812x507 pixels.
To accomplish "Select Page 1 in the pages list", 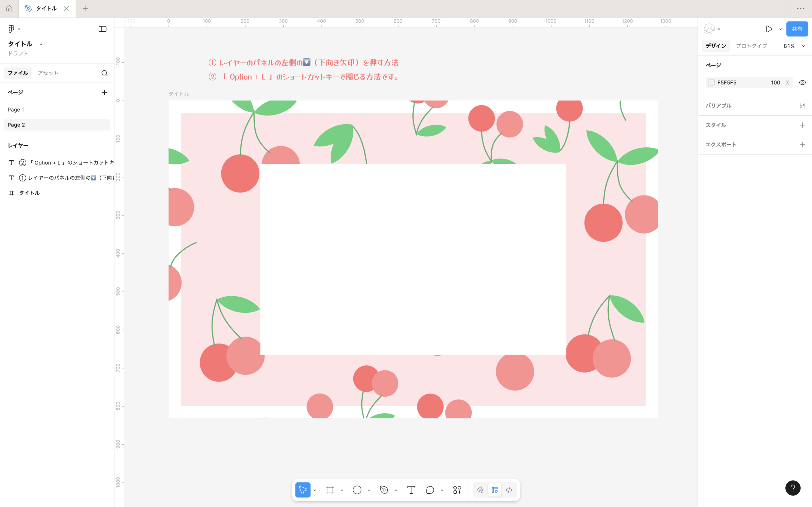I will [16, 110].
